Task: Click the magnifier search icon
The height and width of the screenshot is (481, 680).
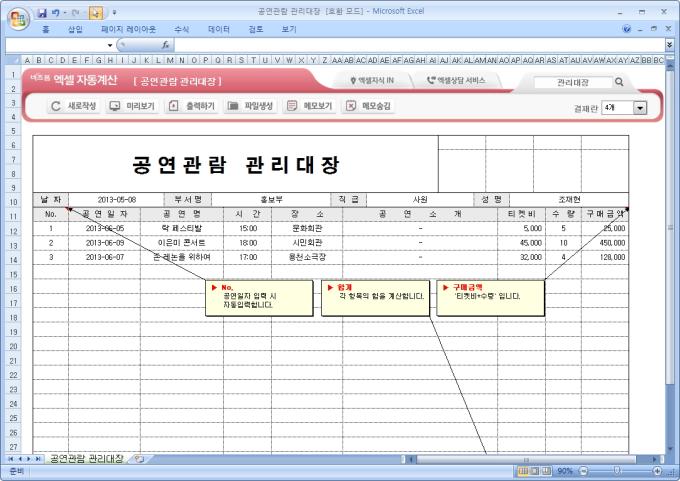Action: (619, 82)
